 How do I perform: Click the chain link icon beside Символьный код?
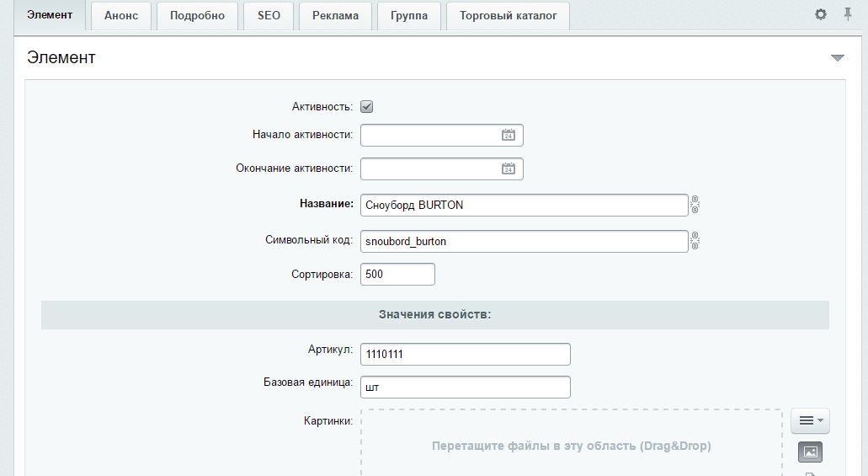(695, 241)
